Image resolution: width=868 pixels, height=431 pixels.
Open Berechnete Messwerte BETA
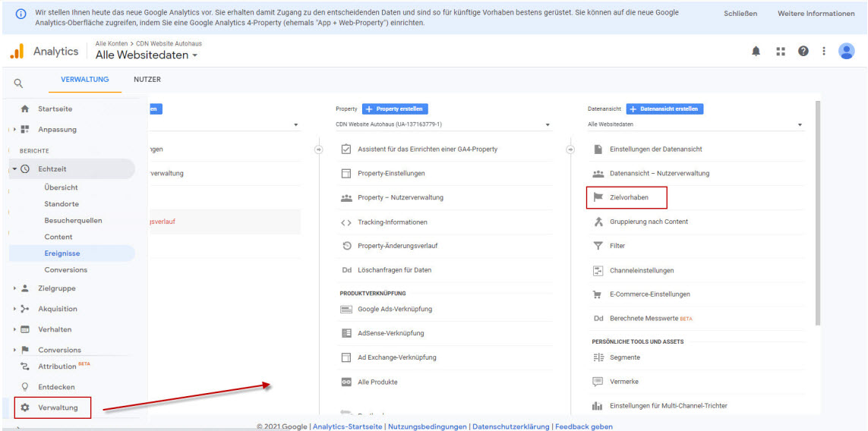pos(651,319)
